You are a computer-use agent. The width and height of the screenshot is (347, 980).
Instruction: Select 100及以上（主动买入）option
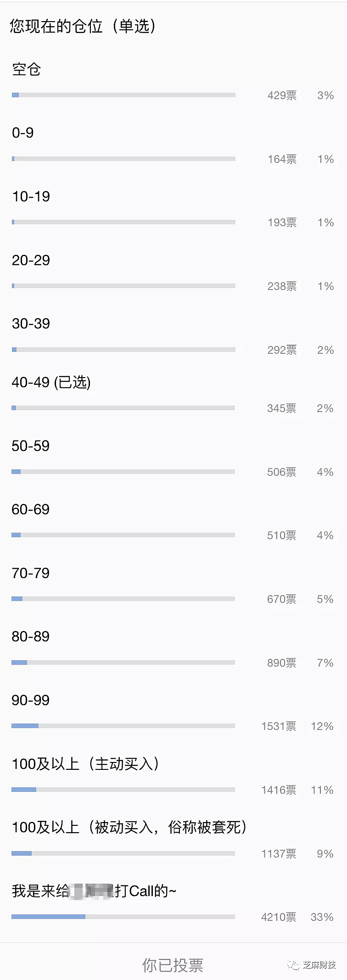(85, 764)
